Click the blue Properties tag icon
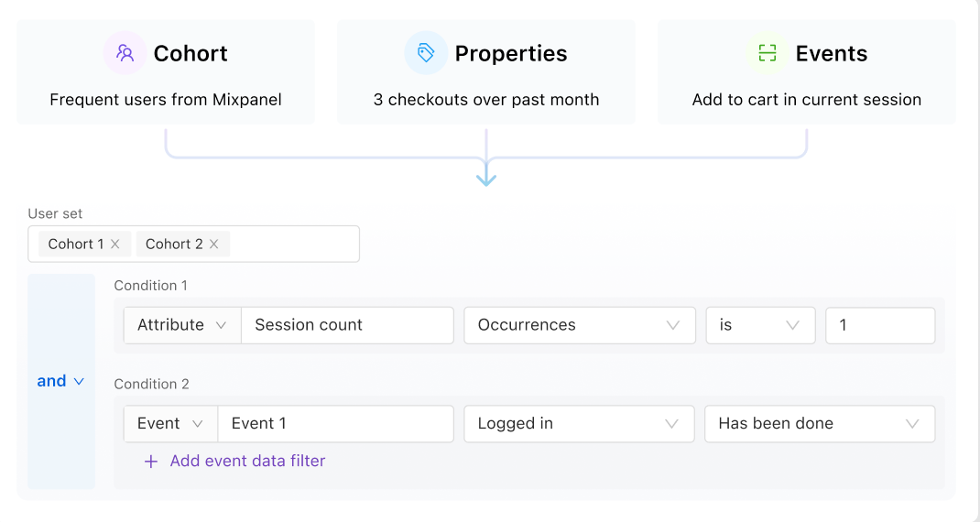The height and width of the screenshot is (522, 980). [x=426, y=53]
